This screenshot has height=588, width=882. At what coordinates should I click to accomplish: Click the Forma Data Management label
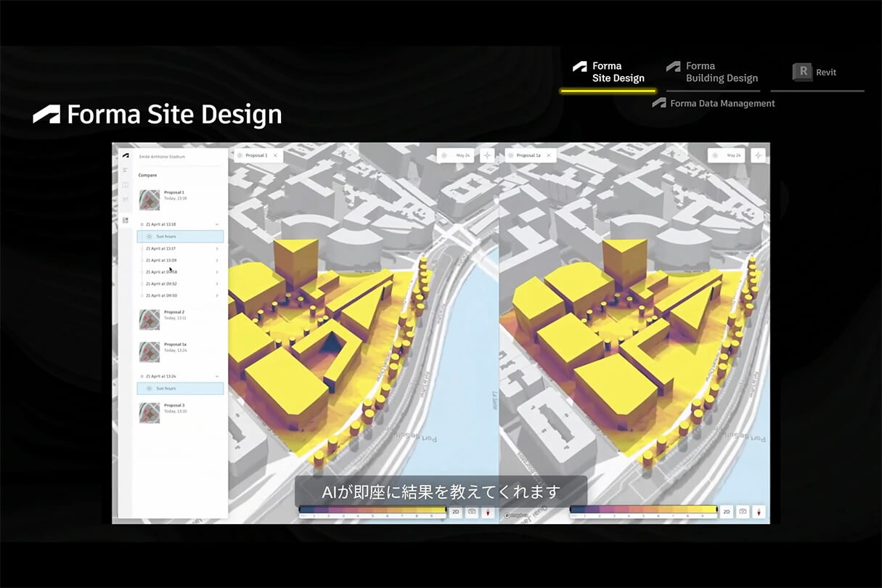click(x=714, y=103)
